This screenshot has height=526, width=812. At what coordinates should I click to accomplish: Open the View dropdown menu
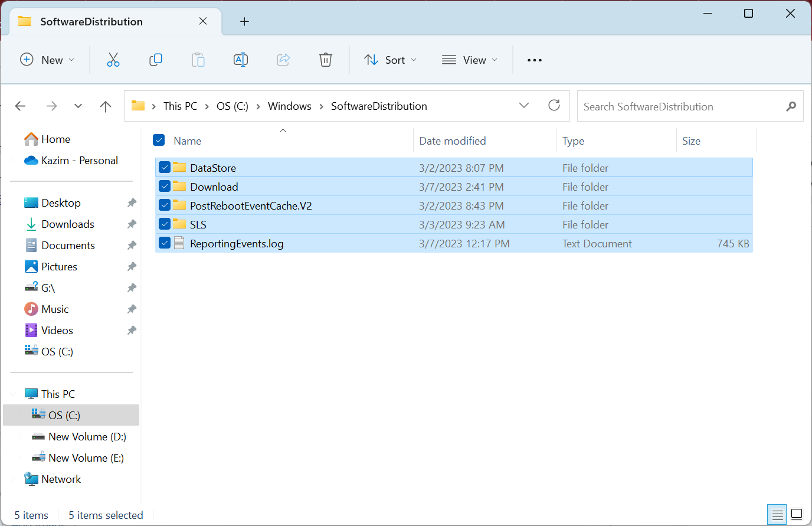pyautogui.click(x=470, y=60)
